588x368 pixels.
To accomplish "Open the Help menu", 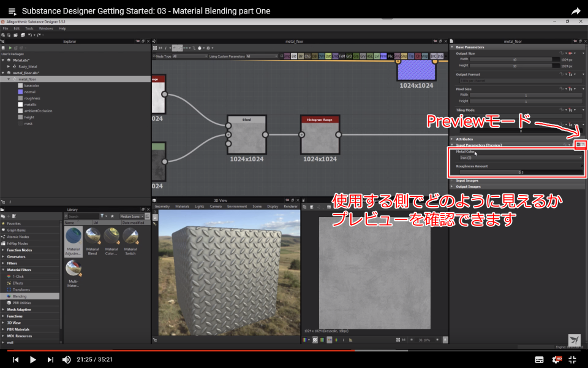I will (62, 29).
